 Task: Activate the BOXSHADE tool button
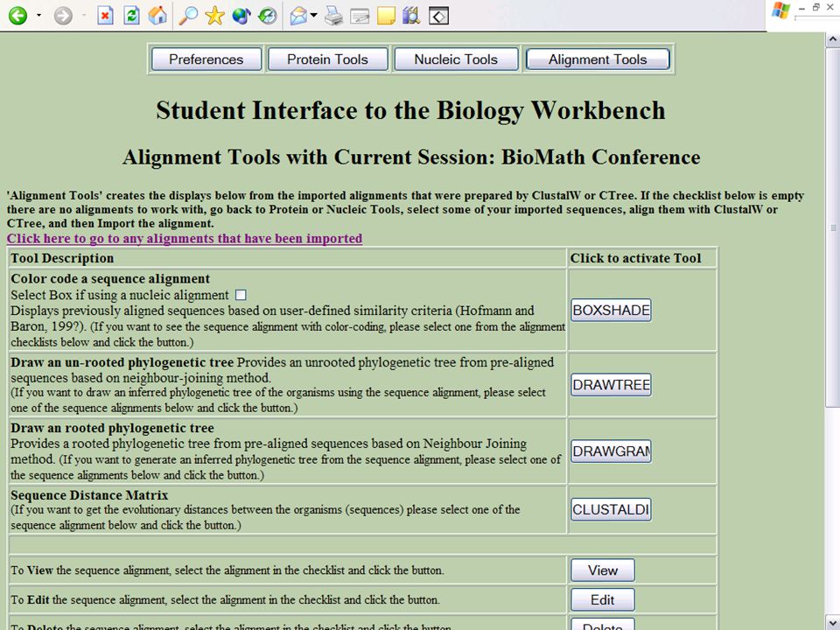pos(611,310)
